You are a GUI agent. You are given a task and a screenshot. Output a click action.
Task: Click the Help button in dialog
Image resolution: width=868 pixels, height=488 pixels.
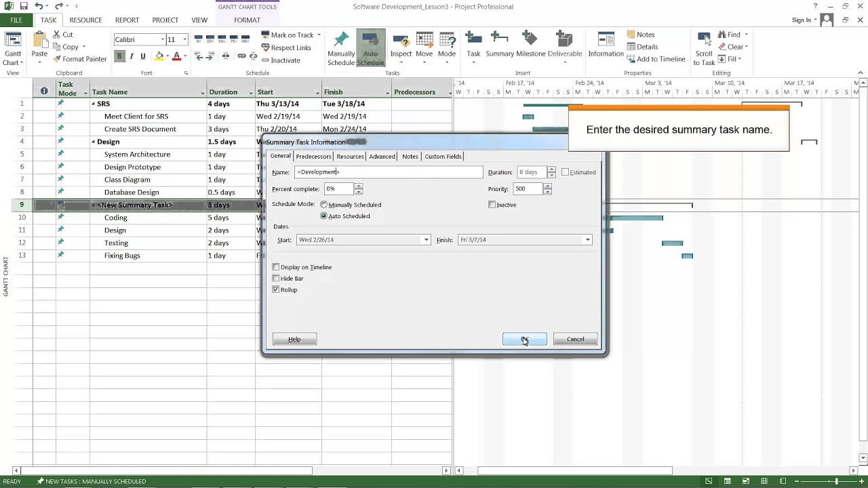[294, 340]
